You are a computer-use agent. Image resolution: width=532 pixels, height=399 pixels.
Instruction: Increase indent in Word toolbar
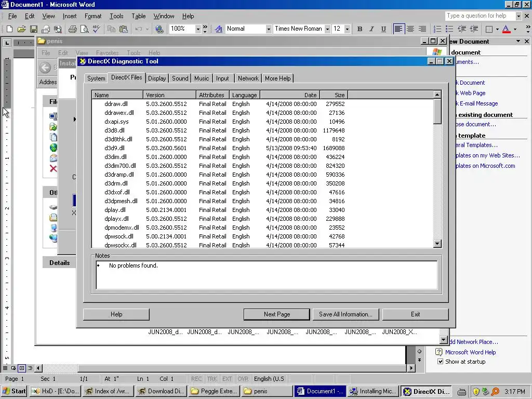(x=473, y=29)
